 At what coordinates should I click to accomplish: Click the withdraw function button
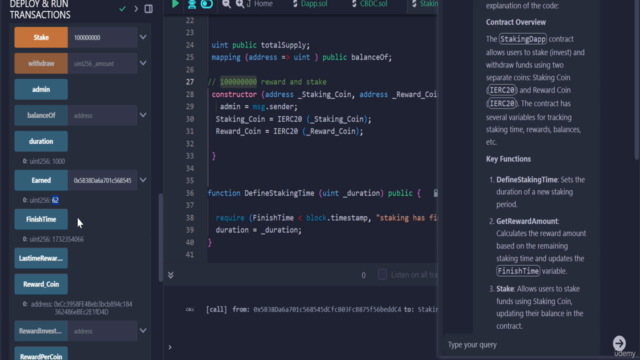tap(41, 64)
